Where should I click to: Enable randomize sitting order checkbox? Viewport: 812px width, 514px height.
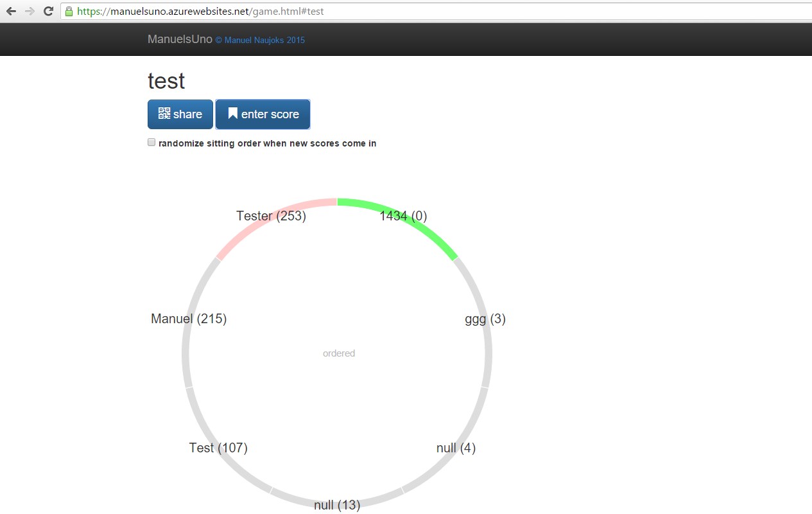(151, 143)
